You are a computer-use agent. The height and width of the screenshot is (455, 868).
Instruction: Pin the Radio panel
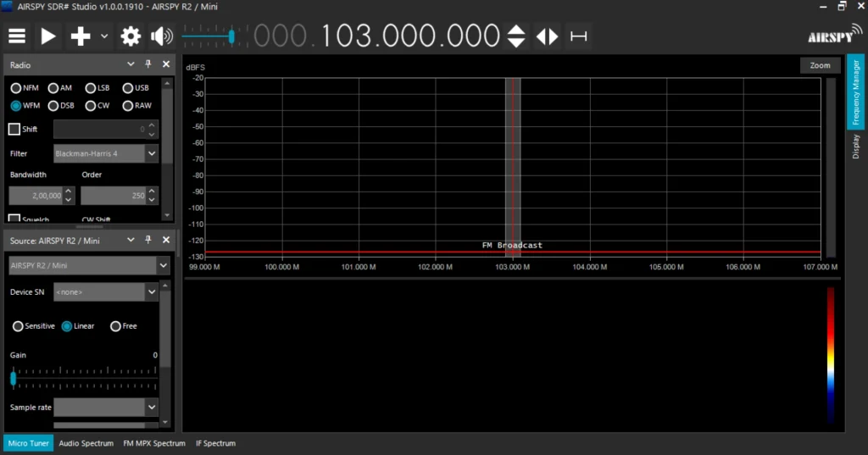(147, 64)
